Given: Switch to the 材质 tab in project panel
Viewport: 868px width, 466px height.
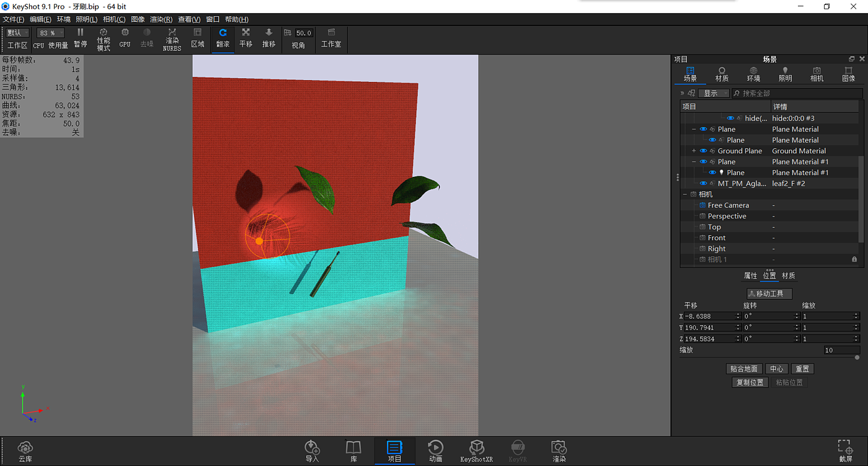Looking at the screenshot, I should point(722,74).
